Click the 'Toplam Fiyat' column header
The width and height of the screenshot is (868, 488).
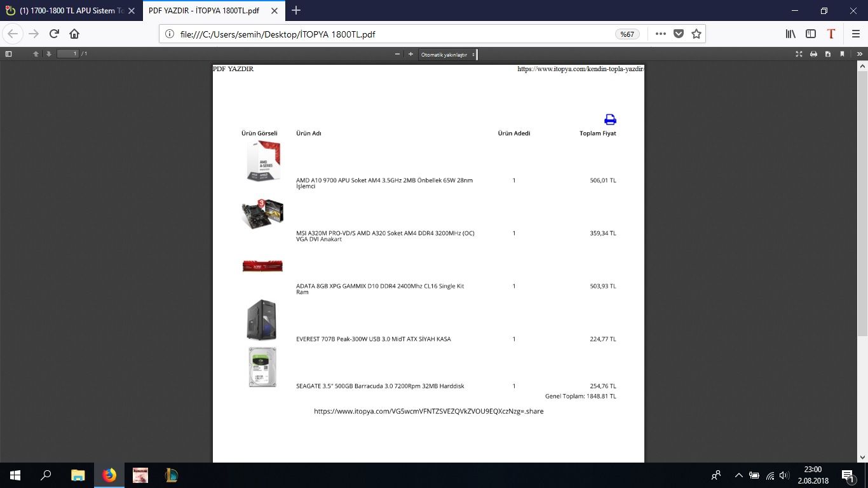coord(598,133)
